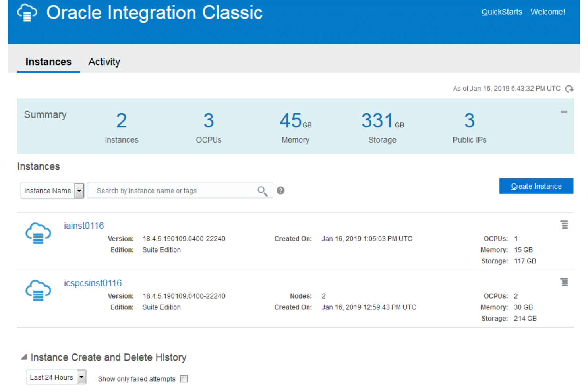
Task: Click the Create Instance button
Action: [536, 186]
